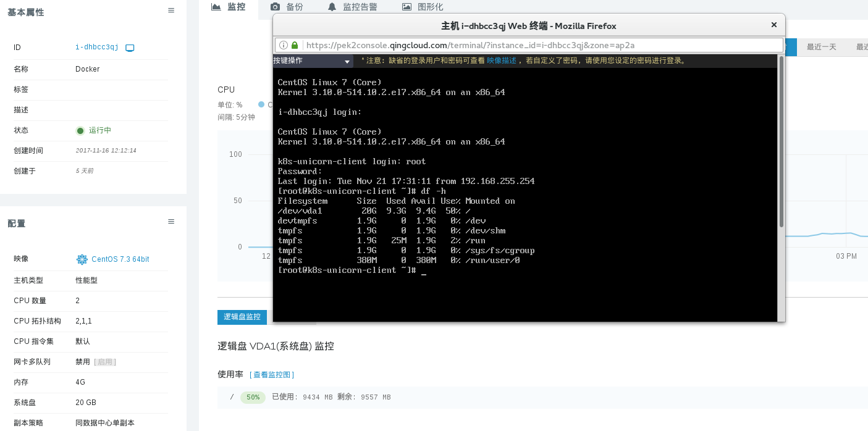Open the 配置 panel hamburger menu

coord(171,221)
